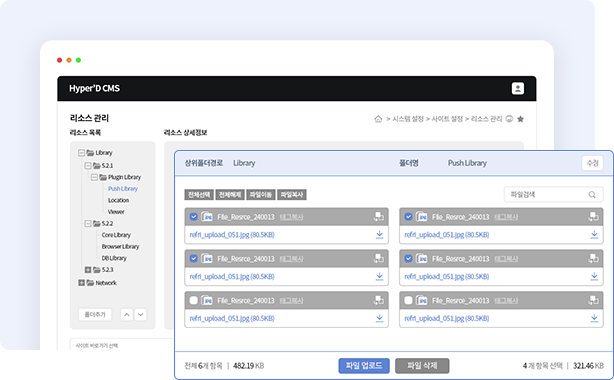Select Location in the resource tree

(118, 201)
